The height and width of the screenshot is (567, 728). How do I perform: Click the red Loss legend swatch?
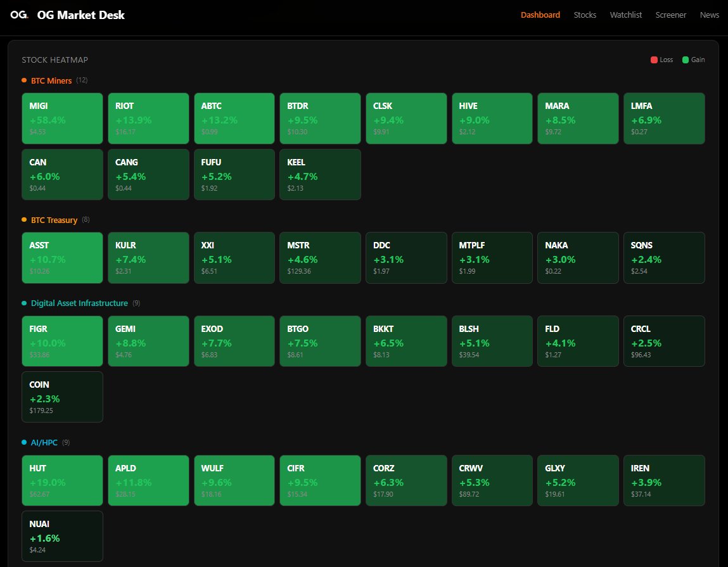(x=654, y=60)
